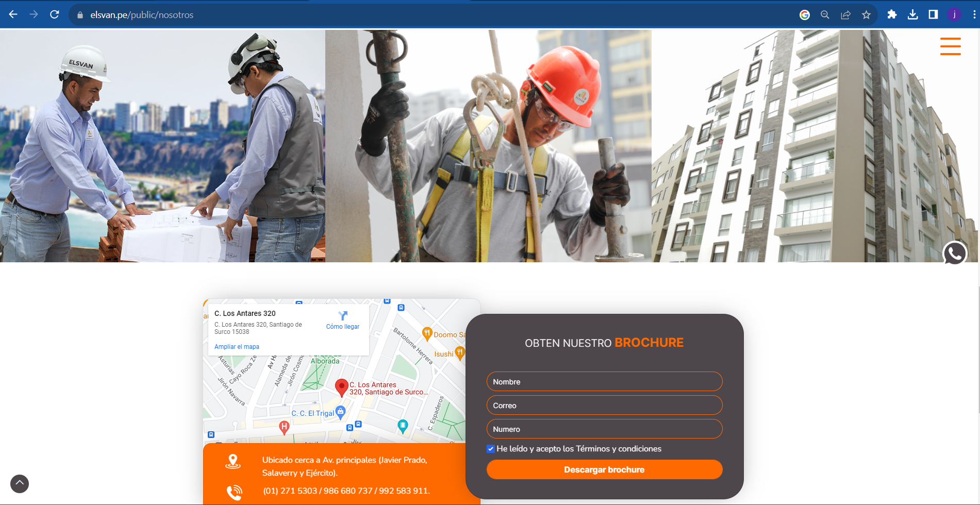980x505 pixels.
Task: Reload the page with the refresh icon
Action: [x=55, y=14]
